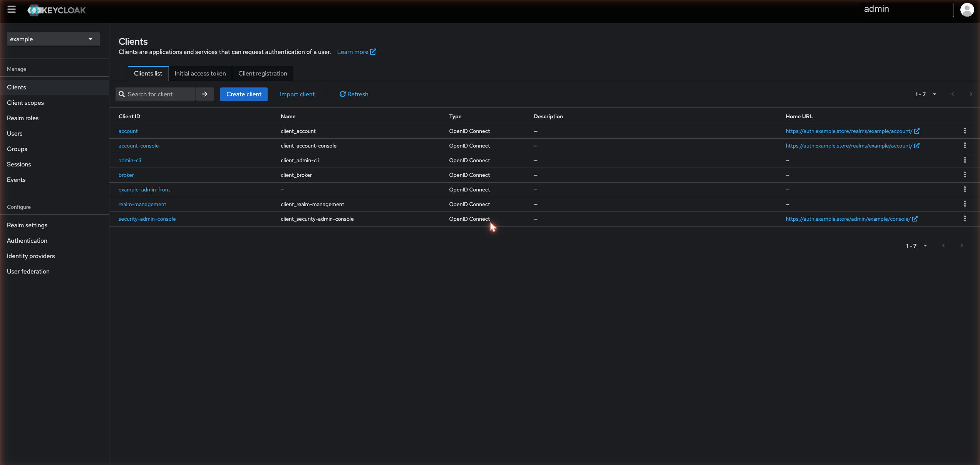This screenshot has width=980, height=465.
Task: Open the Learn more link
Action: (357, 52)
